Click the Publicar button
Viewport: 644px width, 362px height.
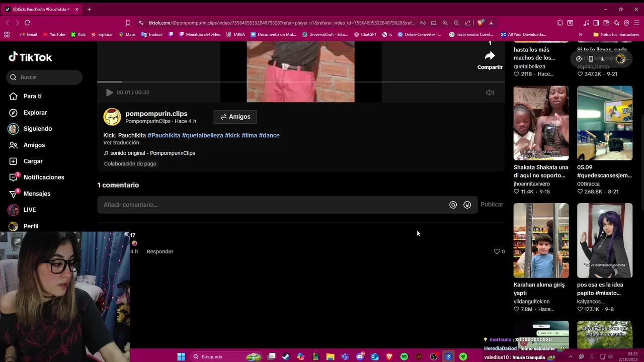tap(492, 205)
